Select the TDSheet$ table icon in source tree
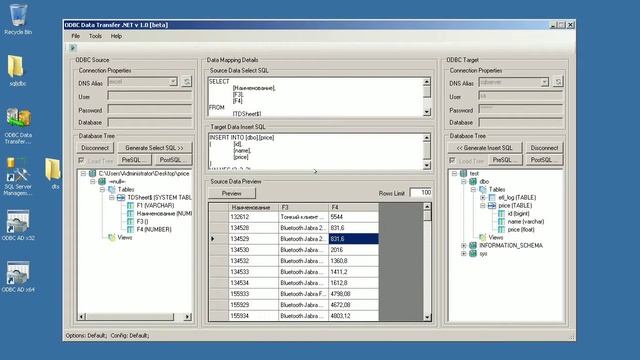 [121, 198]
